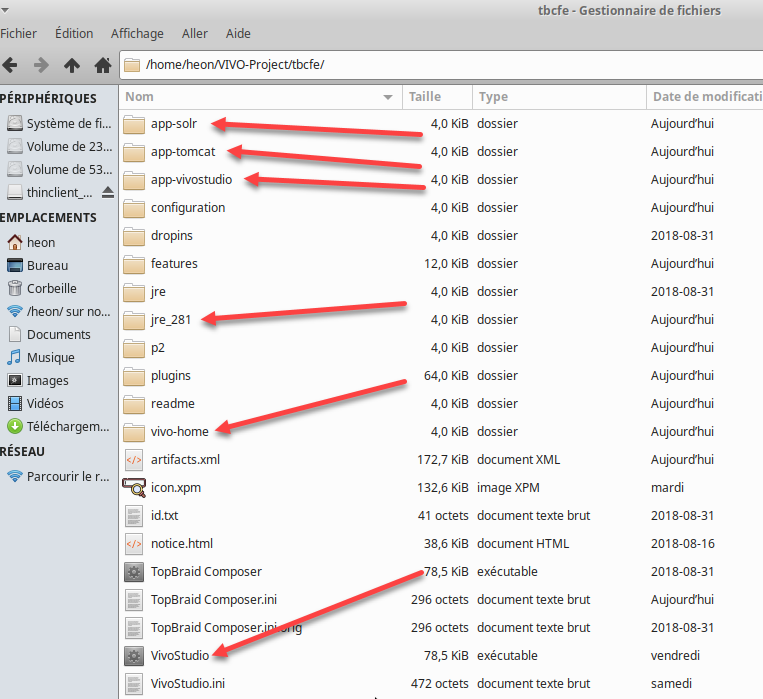
Task: Open Téléchargements in sidebar
Action: tap(59, 427)
